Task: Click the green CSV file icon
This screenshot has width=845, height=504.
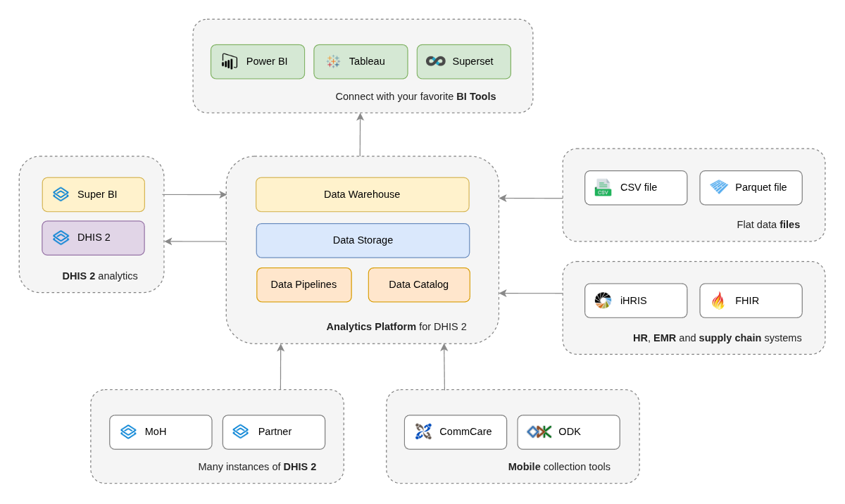Action: 602,187
